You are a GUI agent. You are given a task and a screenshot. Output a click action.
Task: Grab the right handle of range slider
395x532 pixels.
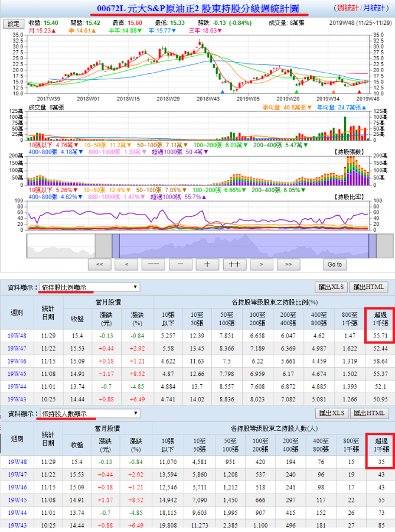point(373,246)
